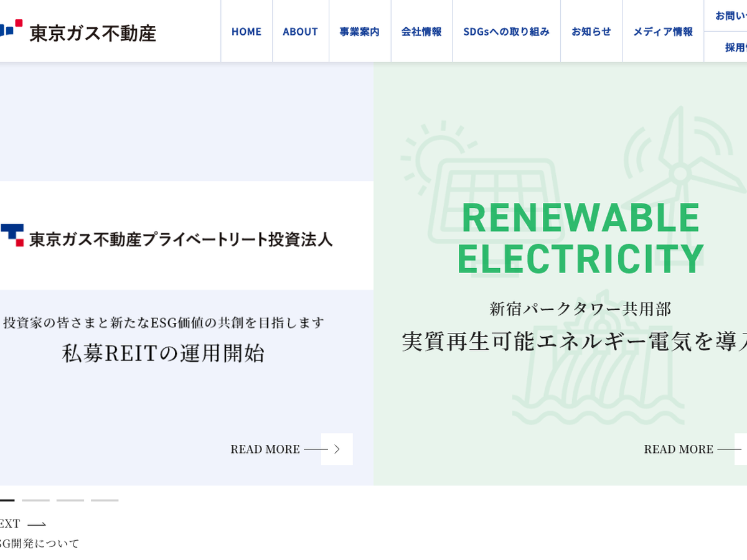
Task: Jump to the second carousel slide indicator
Action: [x=35, y=500]
